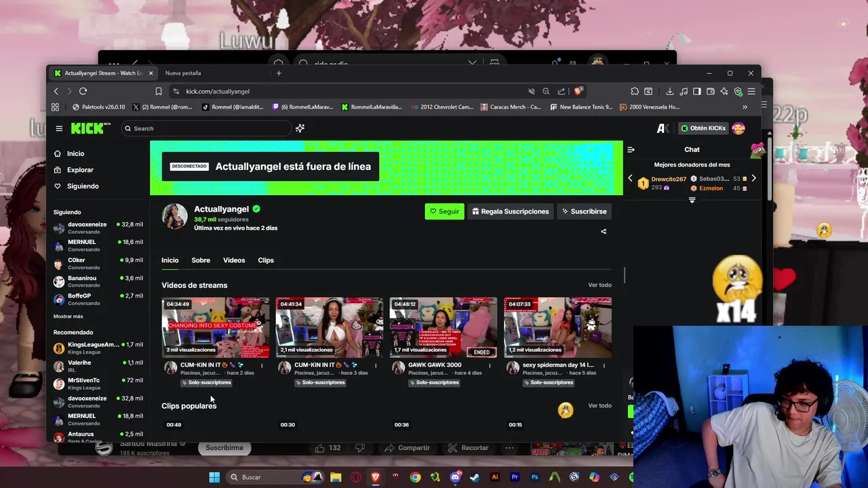Click Regala Suscripciones button
The image size is (868, 488).
click(x=511, y=211)
